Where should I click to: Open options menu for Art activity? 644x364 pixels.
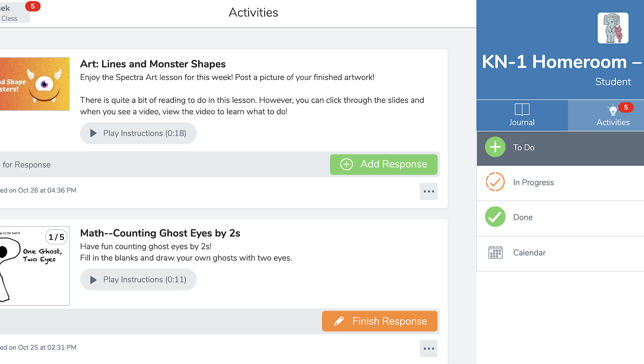tap(429, 192)
